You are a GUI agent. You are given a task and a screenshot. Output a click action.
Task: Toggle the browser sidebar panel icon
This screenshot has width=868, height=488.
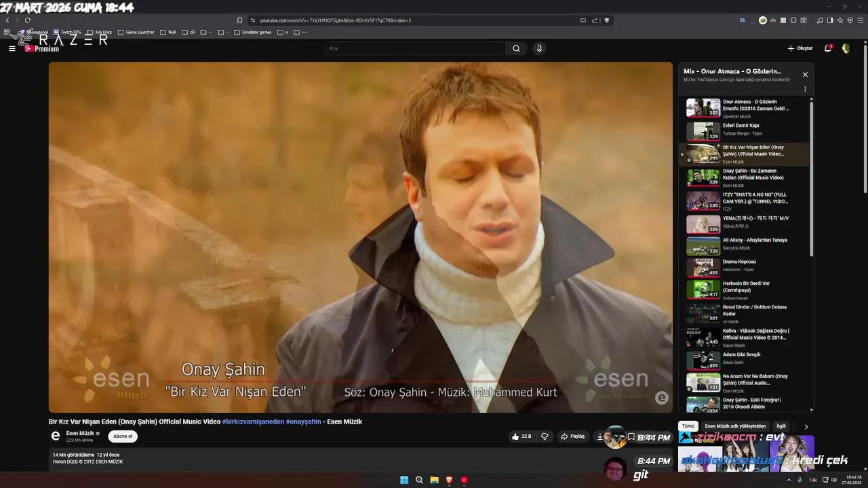(829, 20)
